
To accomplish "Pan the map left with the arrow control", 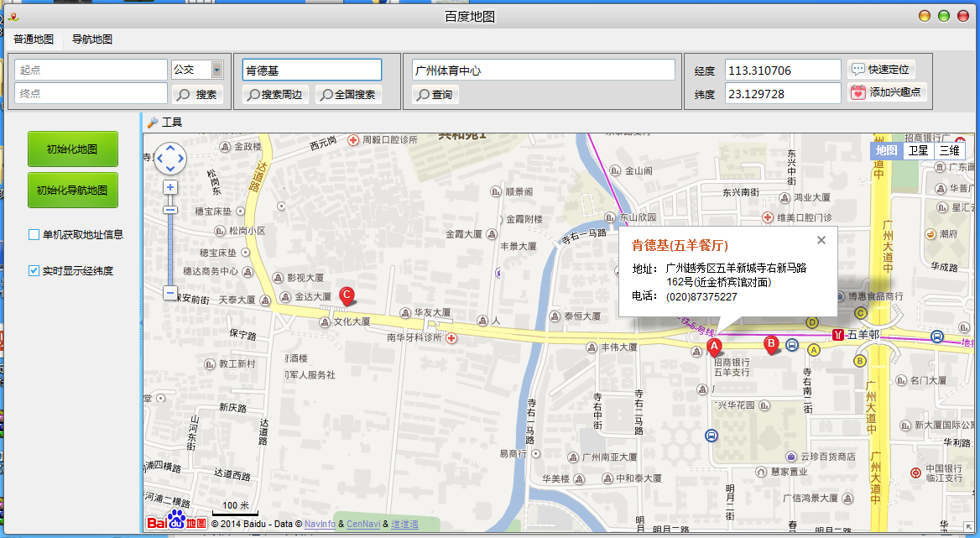I will [x=160, y=159].
